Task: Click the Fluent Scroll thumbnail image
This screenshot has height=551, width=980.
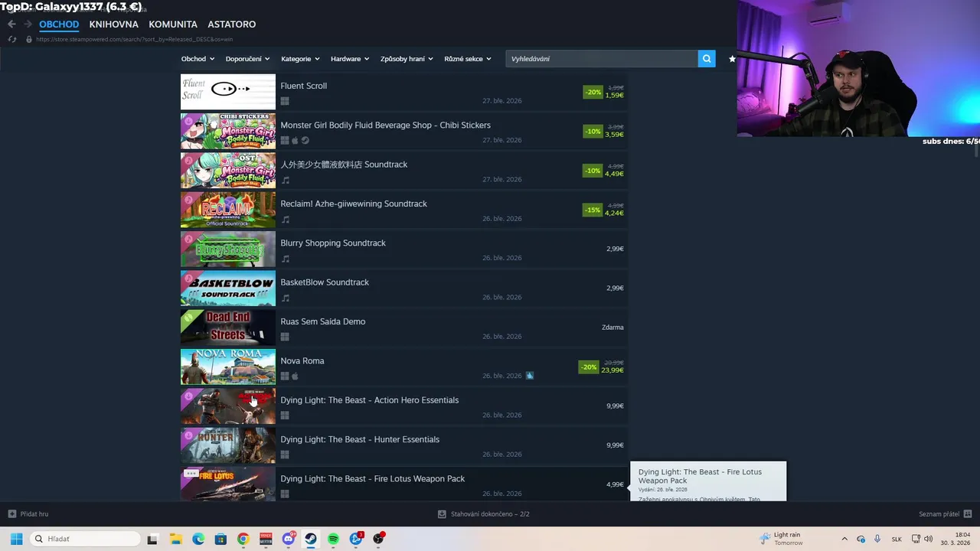Action: [228, 92]
